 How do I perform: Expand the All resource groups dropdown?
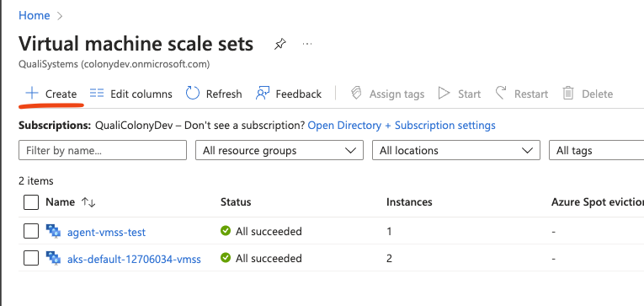click(279, 151)
